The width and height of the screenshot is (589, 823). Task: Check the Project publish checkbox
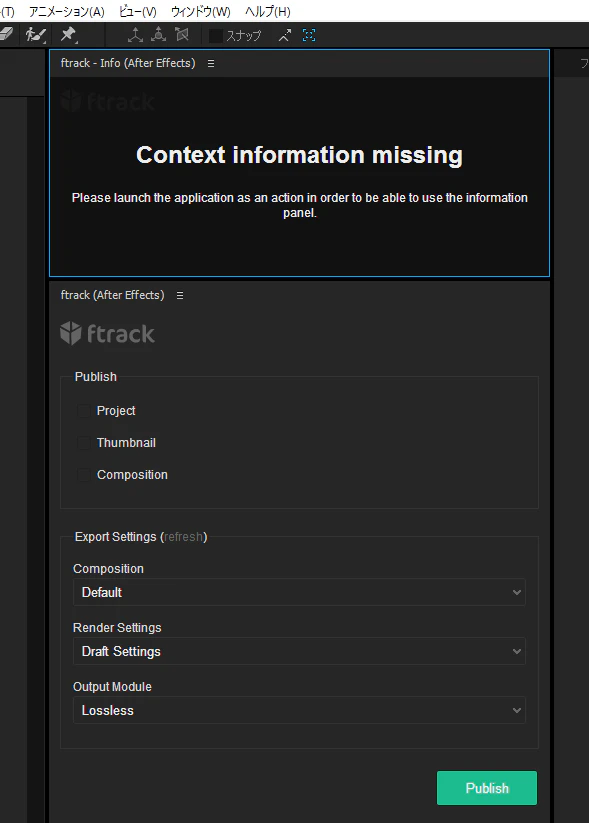pos(84,411)
